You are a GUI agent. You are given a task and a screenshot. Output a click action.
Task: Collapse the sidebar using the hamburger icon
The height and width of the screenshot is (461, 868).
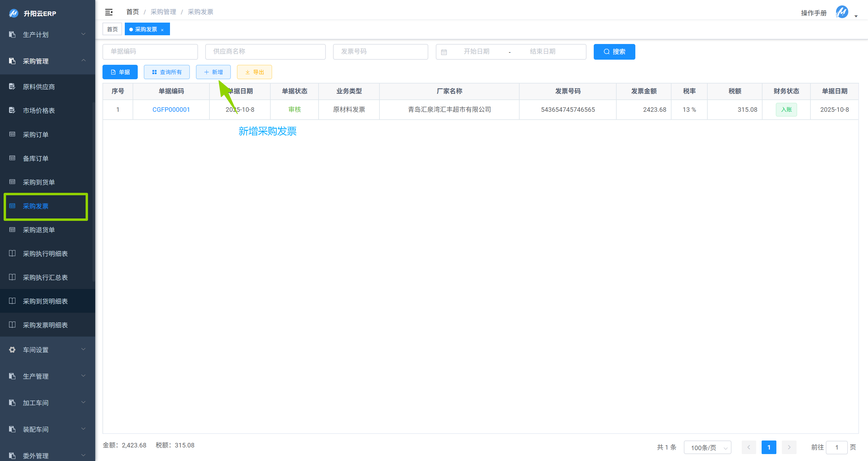coord(108,12)
